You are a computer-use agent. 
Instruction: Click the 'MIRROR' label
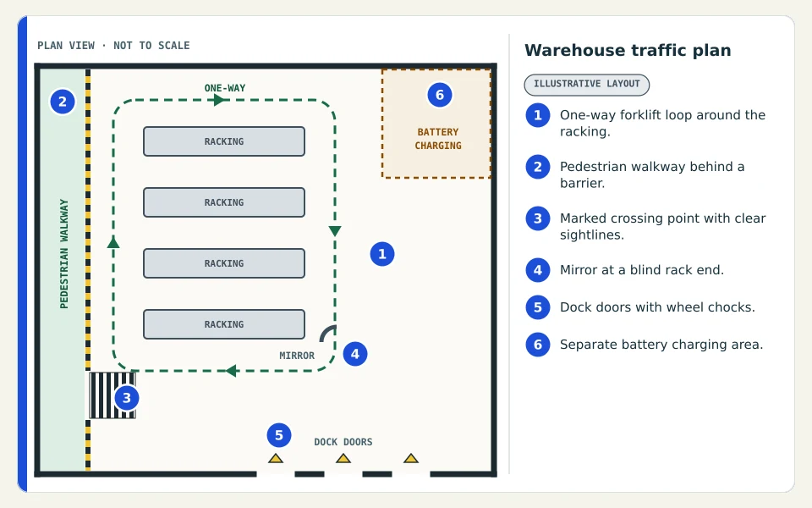pyautogui.click(x=297, y=356)
